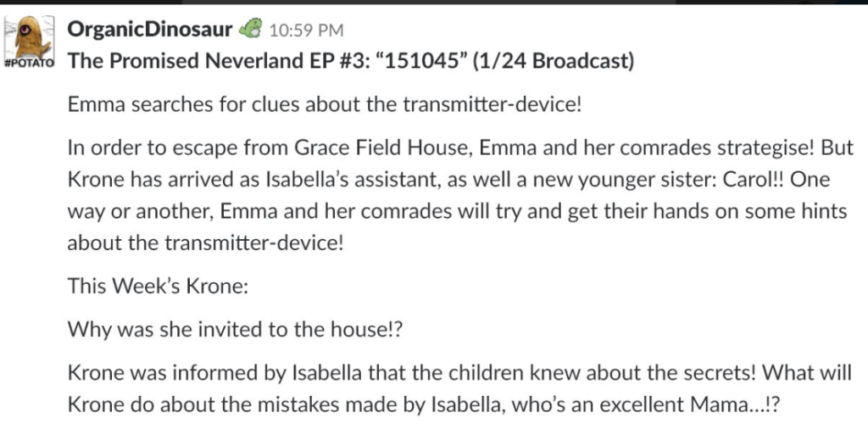The width and height of the screenshot is (868, 429).
Task: Click the "#POTATO" label on the avatar
Action: coord(29,63)
